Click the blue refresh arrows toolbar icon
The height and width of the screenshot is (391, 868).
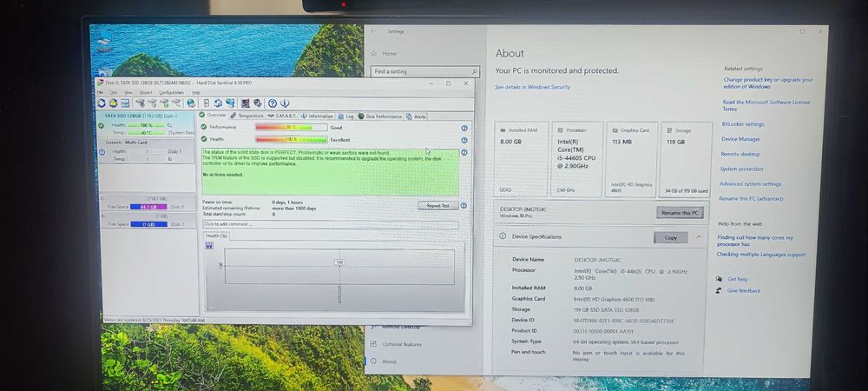point(102,103)
